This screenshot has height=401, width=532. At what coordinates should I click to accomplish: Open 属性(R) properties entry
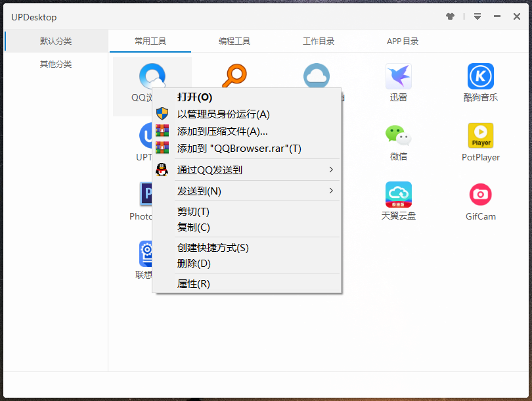tap(247, 283)
